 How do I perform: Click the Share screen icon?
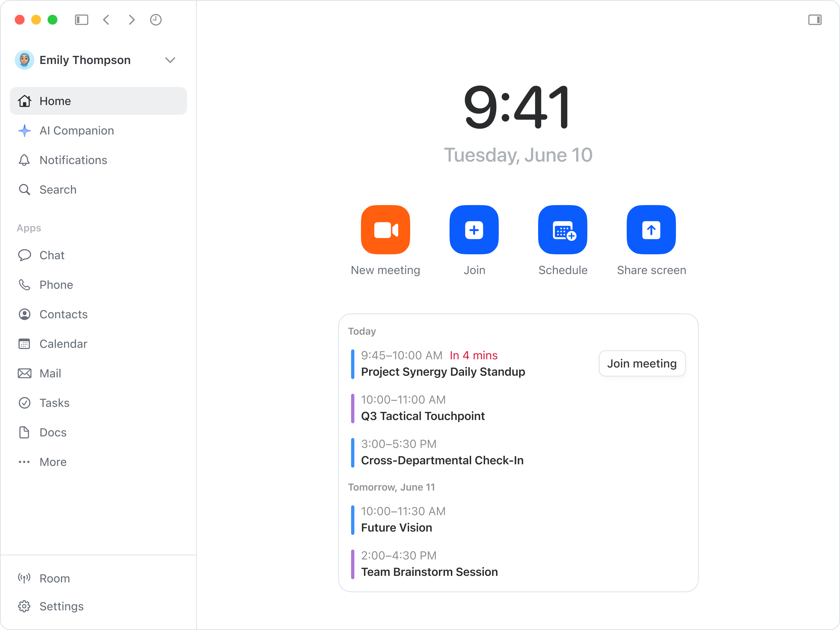tap(651, 229)
